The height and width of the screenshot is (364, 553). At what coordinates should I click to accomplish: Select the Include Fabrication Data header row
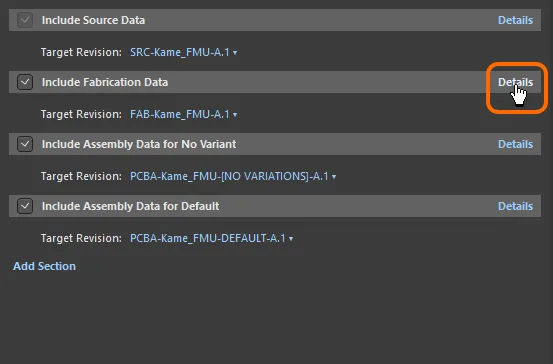pos(275,82)
